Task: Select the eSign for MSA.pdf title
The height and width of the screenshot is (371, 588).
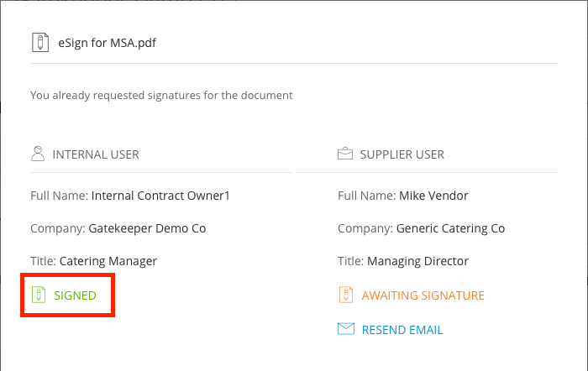Action: pos(107,43)
